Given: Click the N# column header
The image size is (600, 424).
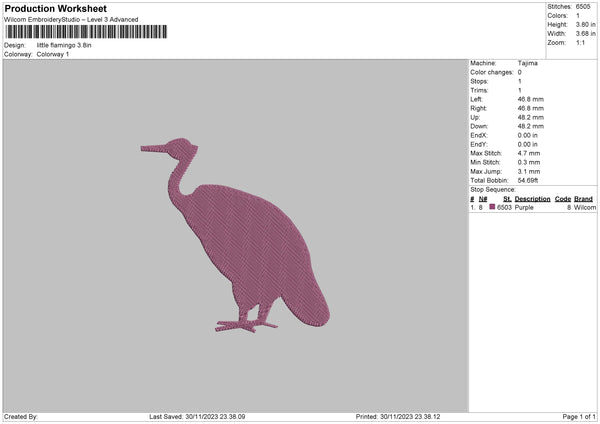Looking at the screenshot, I should (483, 198).
